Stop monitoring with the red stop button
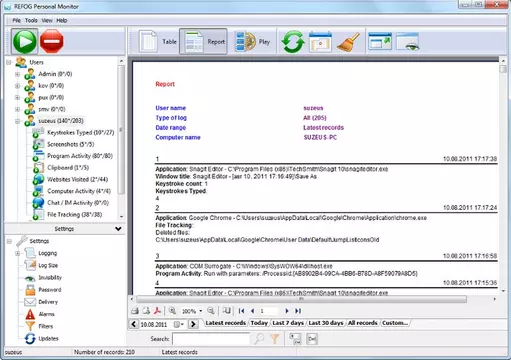This screenshot has width=511, height=360. [52, 41]
